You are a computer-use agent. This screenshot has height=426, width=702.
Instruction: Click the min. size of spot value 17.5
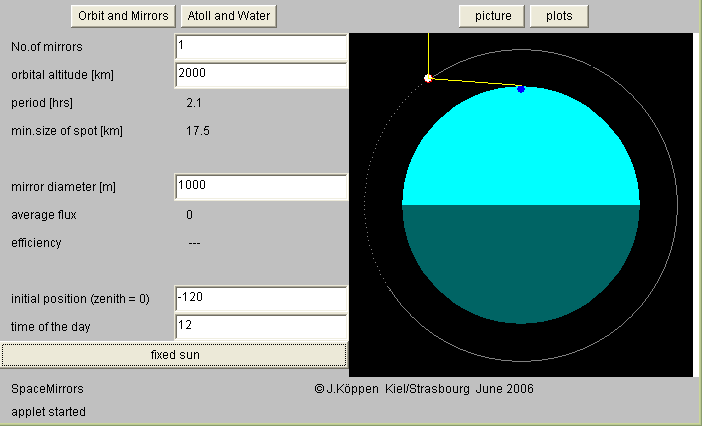[197, 131]
